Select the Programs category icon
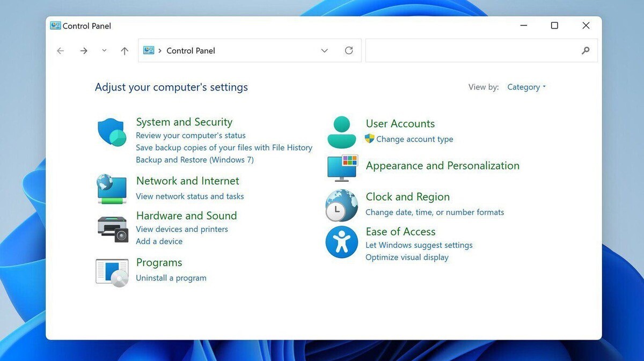644x361 pixels. (112, 272)
